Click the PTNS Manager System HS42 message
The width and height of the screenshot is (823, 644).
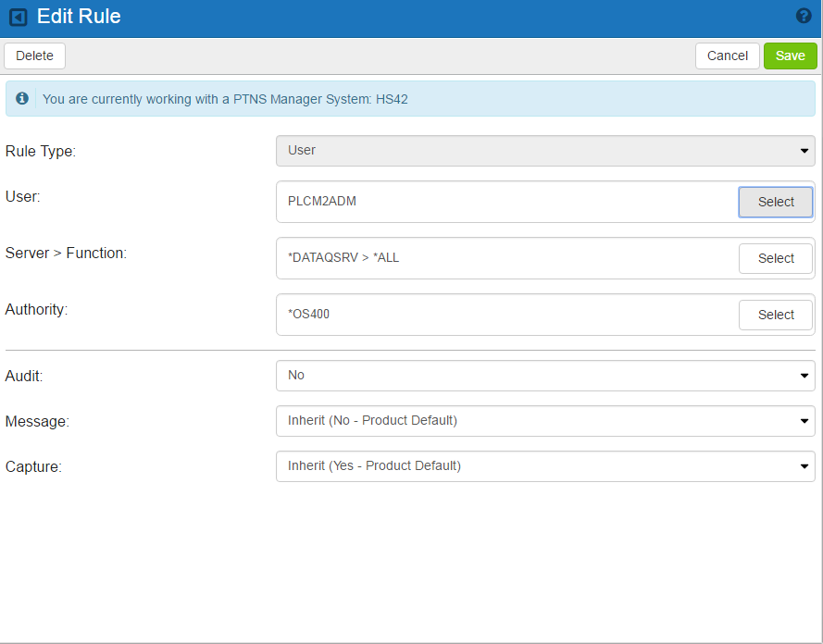coord(225,99)
